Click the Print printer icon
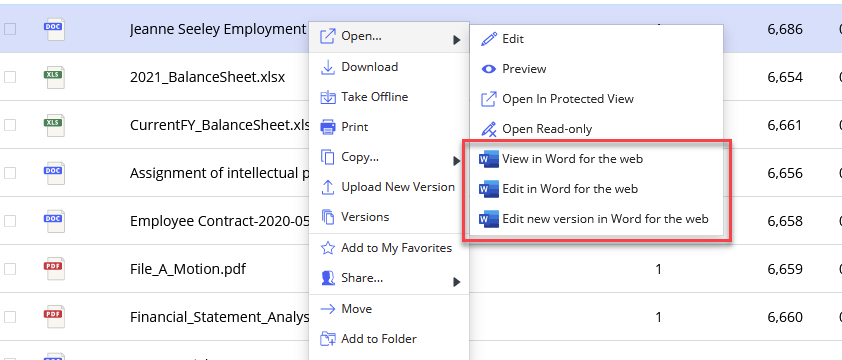This screenshot has width=842, height=360. click(x=327, y=127)
